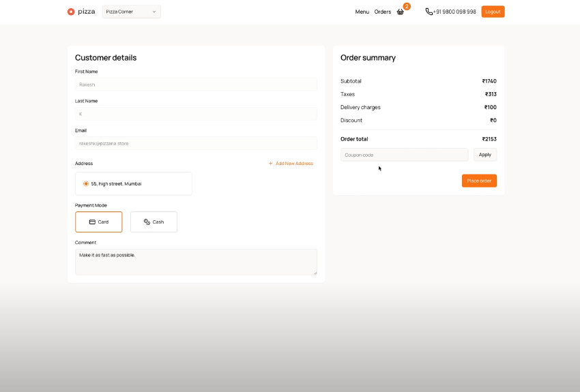
Task: Click the credit card icon in Card option
Action: pyautogui.click(x=92, y=222)
